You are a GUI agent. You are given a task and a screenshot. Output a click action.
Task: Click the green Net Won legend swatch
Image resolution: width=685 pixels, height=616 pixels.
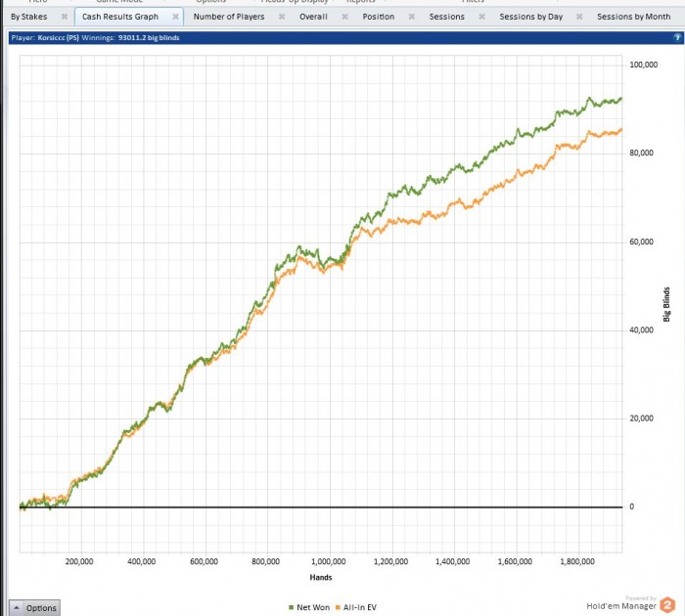pos(291,608)
